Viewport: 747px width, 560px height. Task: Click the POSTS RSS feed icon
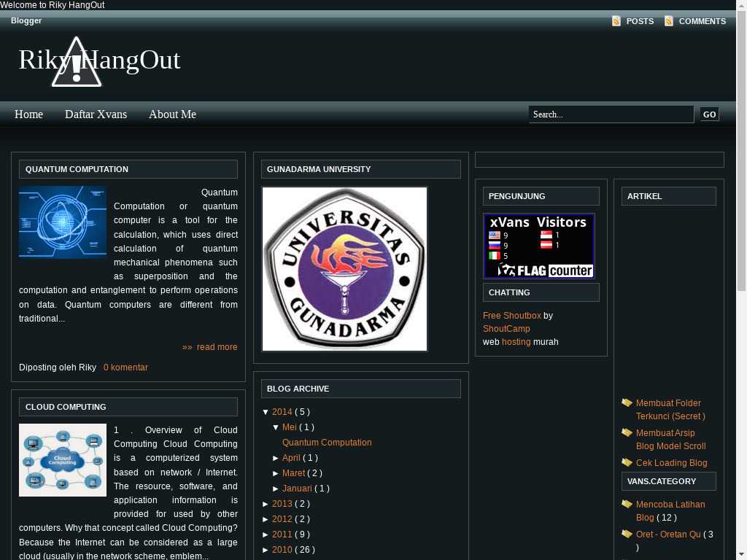616,21
